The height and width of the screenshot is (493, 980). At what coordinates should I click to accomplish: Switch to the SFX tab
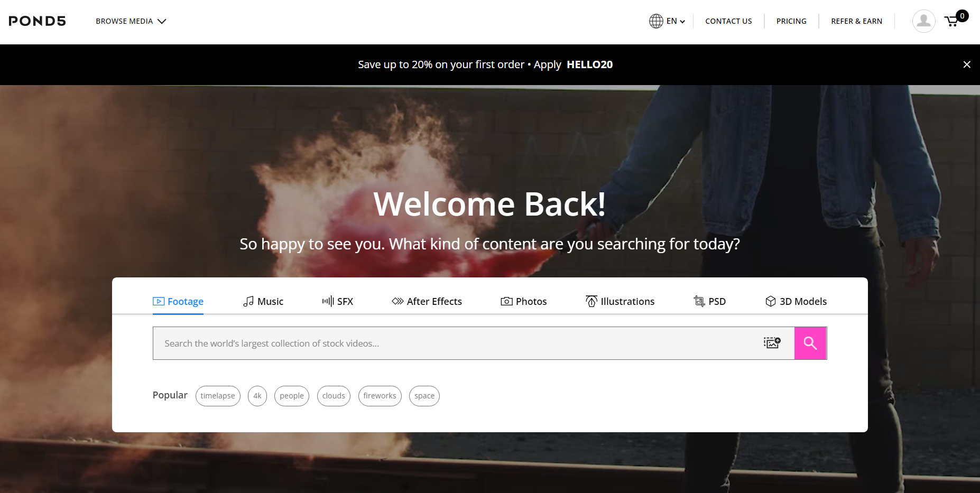click(x=338, y=302)
